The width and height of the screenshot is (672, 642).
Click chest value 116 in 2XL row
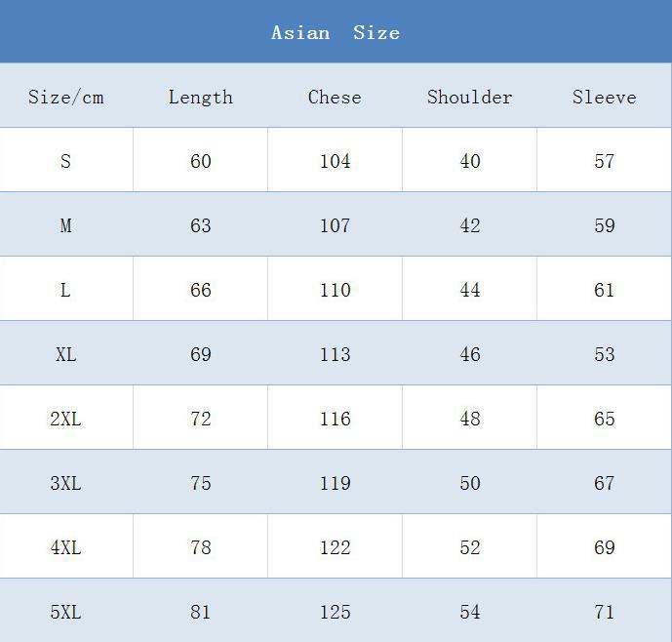[x=335, y=419]
